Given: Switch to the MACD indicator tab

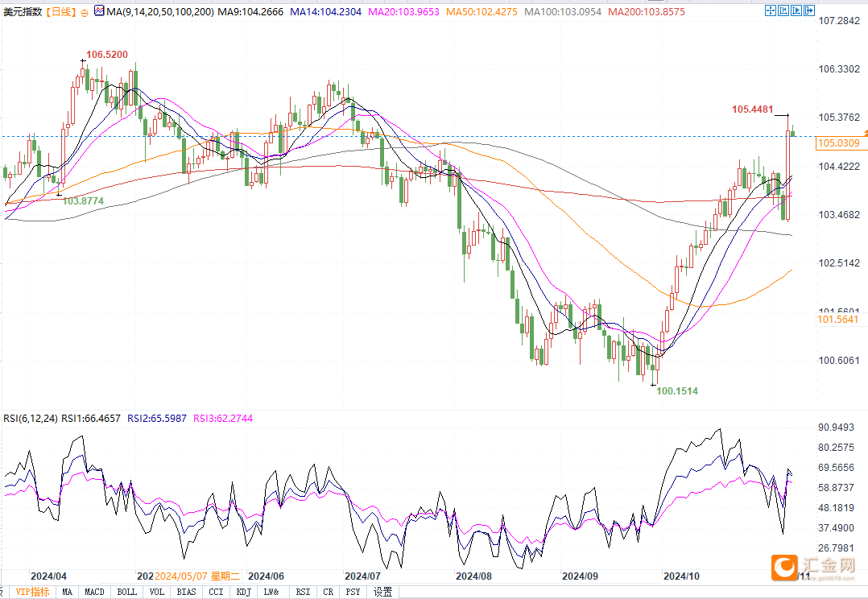Looking at the screenshot, I should [x=94, y=592].
